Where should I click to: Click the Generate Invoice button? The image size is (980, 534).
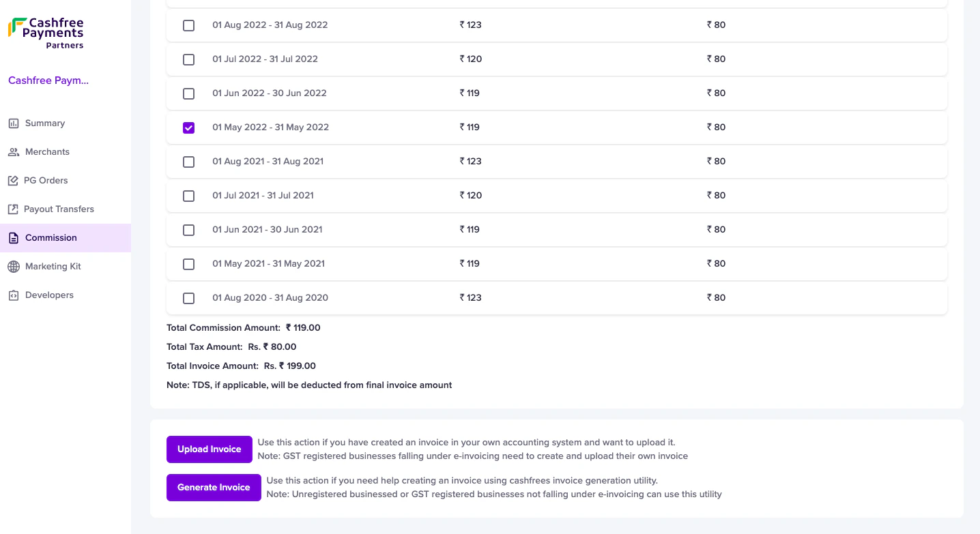214,488
